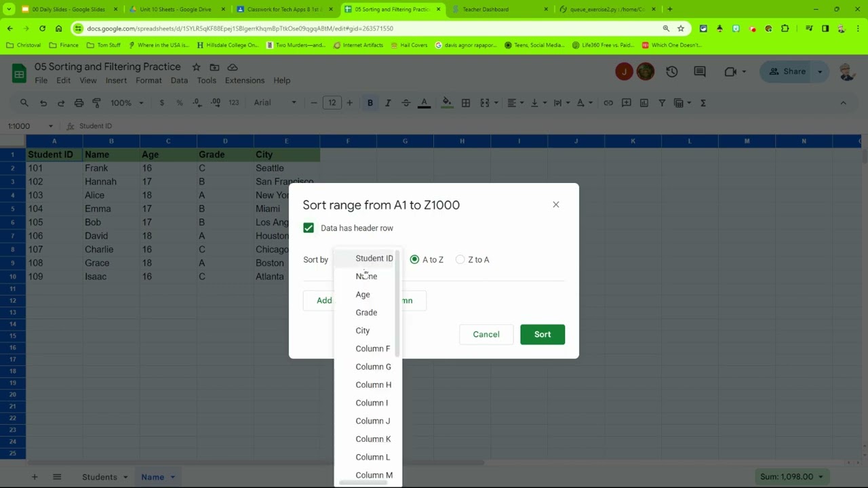
Task: Open the Format menu
Action: click(149, 81)
